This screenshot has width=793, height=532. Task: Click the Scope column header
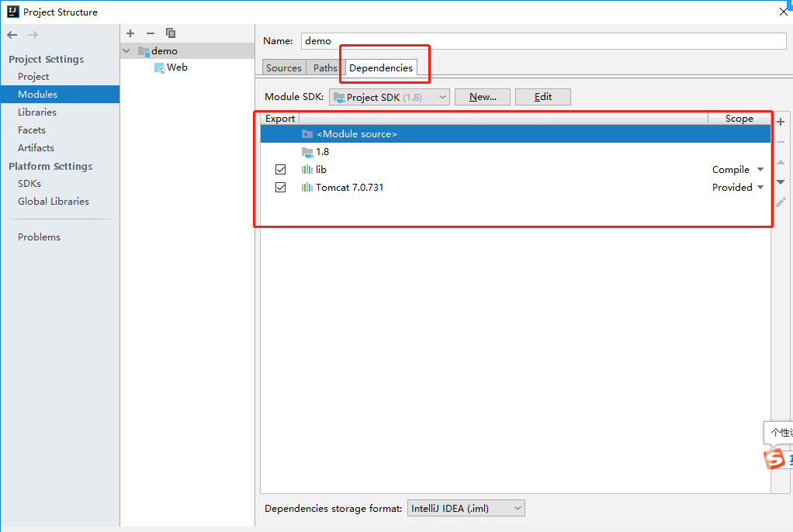739,119
